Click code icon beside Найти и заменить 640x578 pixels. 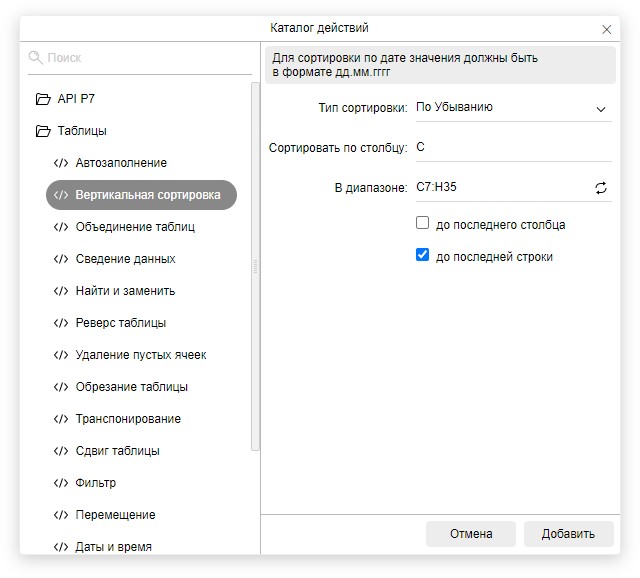click(60, 291)
